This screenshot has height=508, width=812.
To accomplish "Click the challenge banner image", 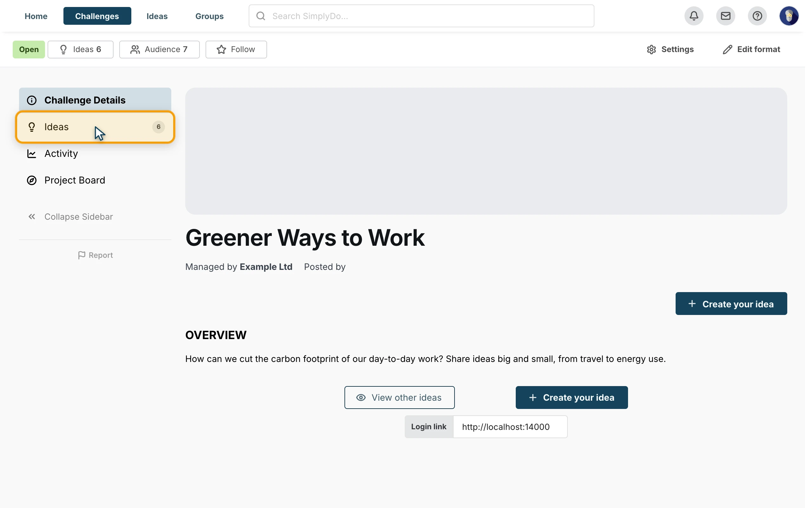I will [486, 151].
